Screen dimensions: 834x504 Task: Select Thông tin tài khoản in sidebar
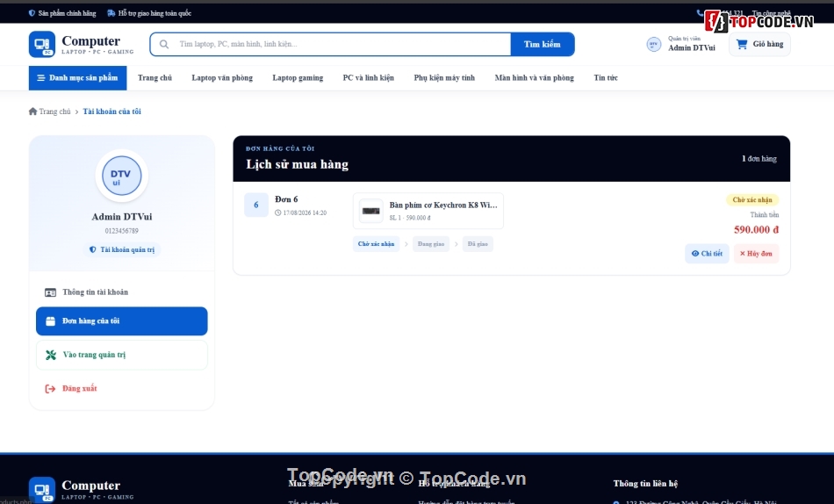pos(122,292)
